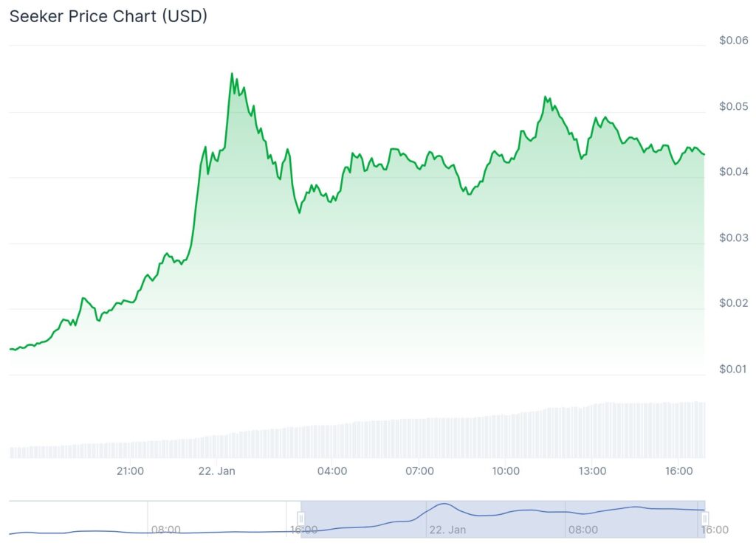Click the price line's starting point at far left
This screenshot has height=551, width=756.
[x=10, y=349]
